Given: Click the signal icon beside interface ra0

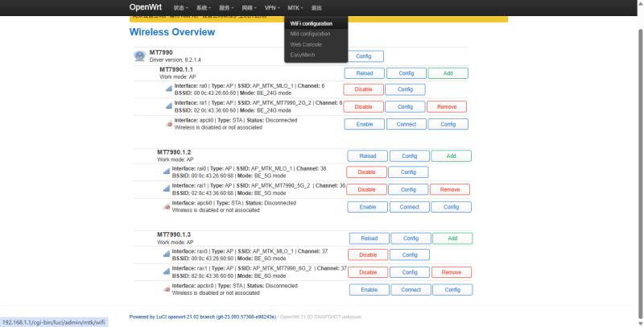Looking at the screenshot, I should tap(167, 89).
